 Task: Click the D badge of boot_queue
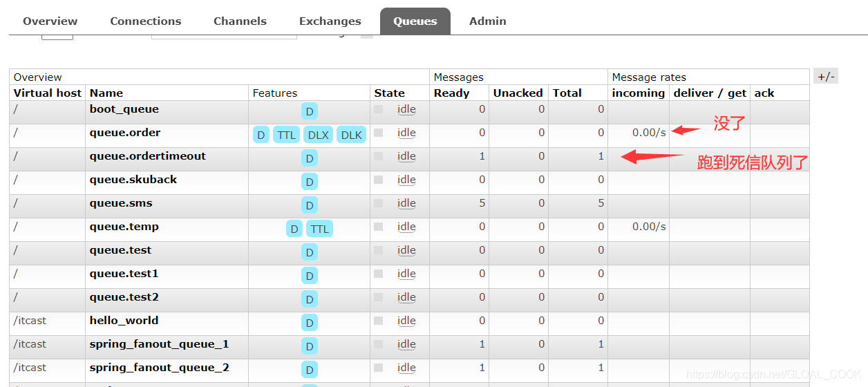(310, 112)
